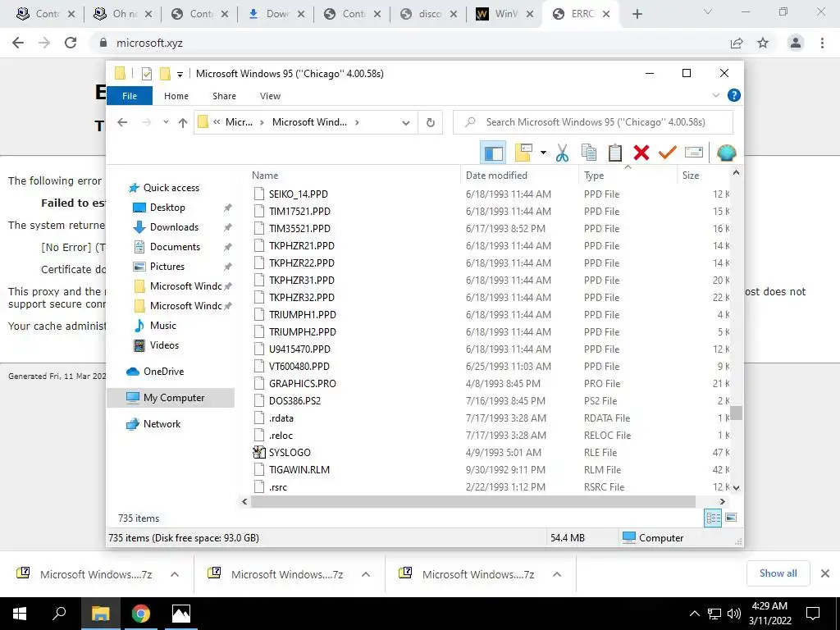The height and width of the screenshot is (630, 840).
Task: Toggle the navigation pane toolbar button
Action: coord(493,153)
